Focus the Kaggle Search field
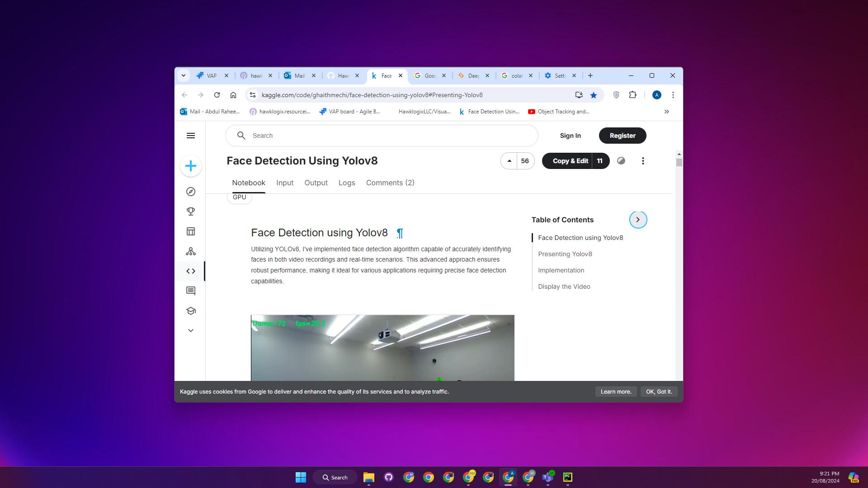 coord(382,136)
